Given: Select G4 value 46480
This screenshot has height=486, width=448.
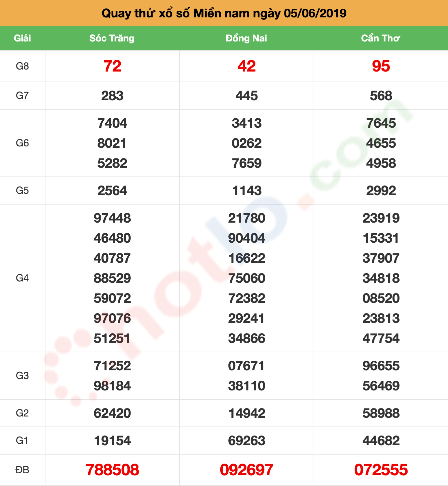Looking at the screenshot, I should tap(112, 238).
